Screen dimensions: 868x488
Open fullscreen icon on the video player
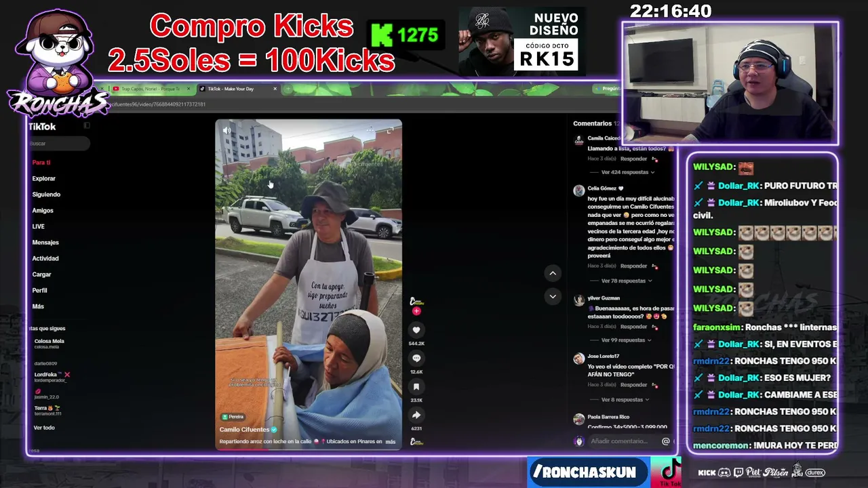tap(389, 129)
